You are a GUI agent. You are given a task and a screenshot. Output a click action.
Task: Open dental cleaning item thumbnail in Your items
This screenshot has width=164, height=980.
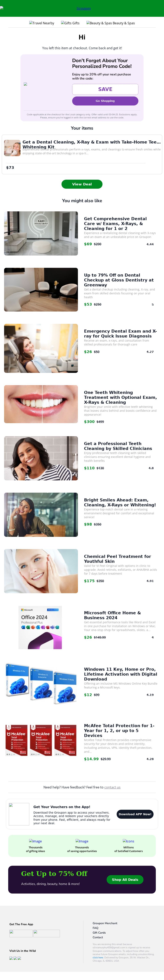(x=12, y=148)
